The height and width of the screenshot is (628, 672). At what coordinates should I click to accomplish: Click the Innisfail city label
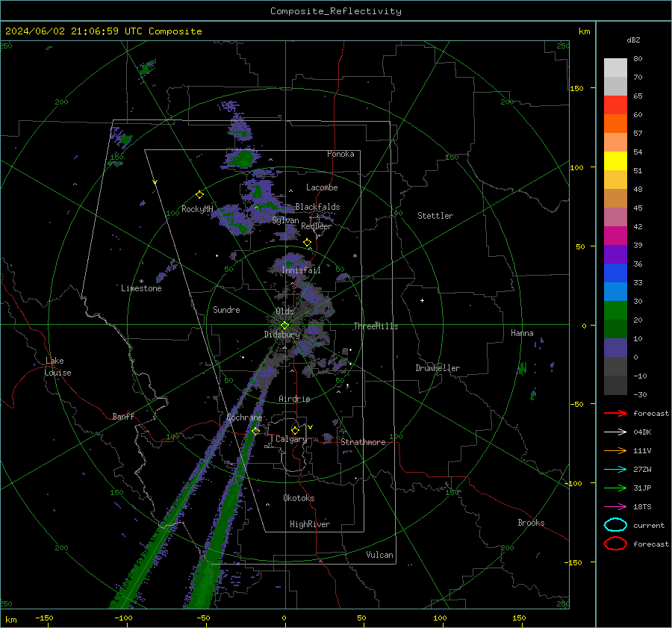[x=301, y=270]
